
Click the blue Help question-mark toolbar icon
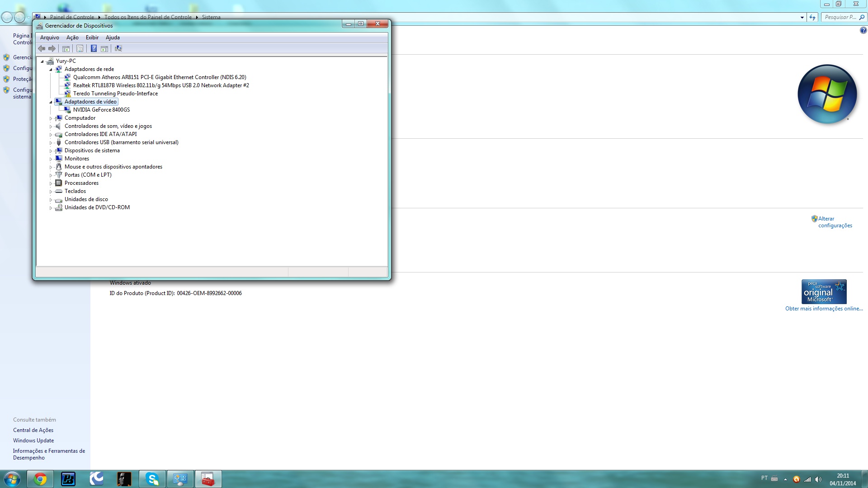(x=94, y=48)
